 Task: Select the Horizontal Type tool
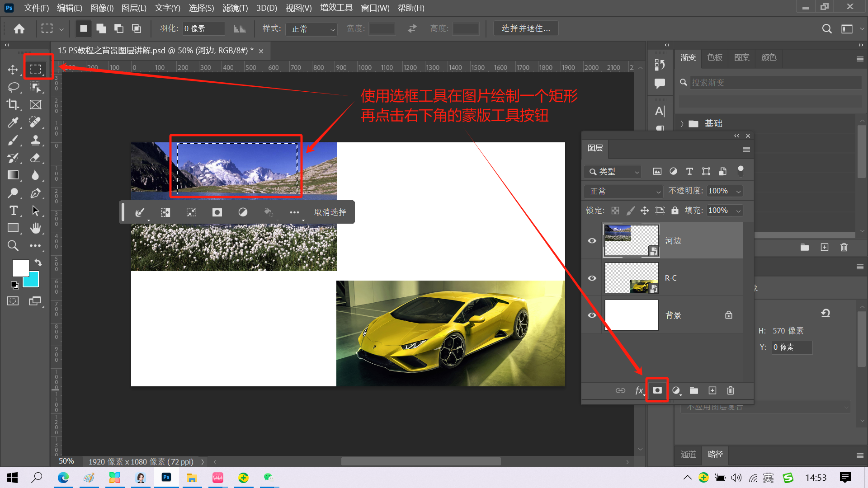[13, 211]
